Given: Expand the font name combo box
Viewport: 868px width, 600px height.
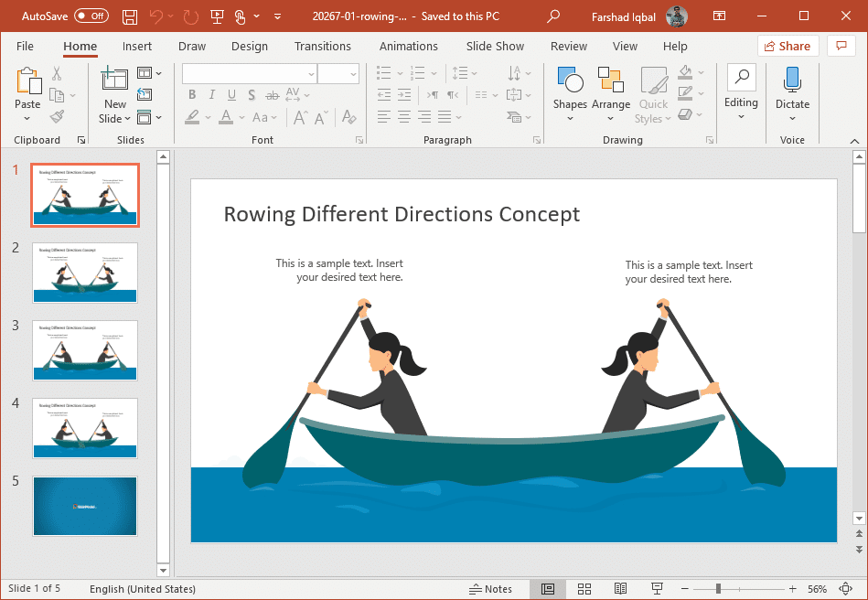Looking at the screenshot, I should pos(309,74).
